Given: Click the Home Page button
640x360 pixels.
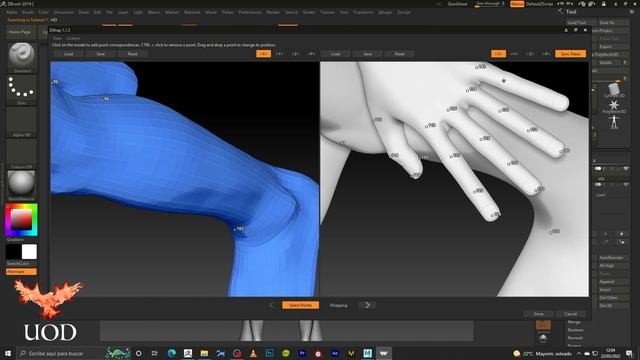Looking at the screenshot, I should coord(20,32).
